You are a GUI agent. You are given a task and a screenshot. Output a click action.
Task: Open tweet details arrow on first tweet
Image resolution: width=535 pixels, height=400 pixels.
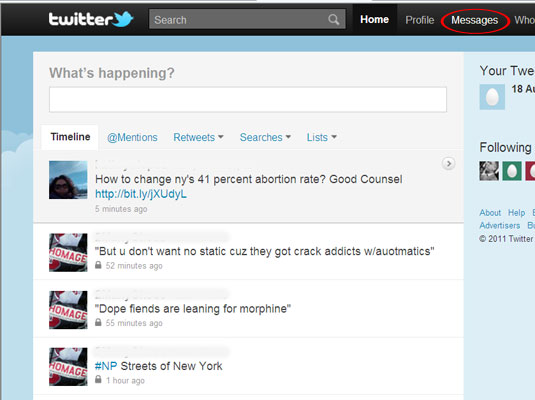point(449,164)
